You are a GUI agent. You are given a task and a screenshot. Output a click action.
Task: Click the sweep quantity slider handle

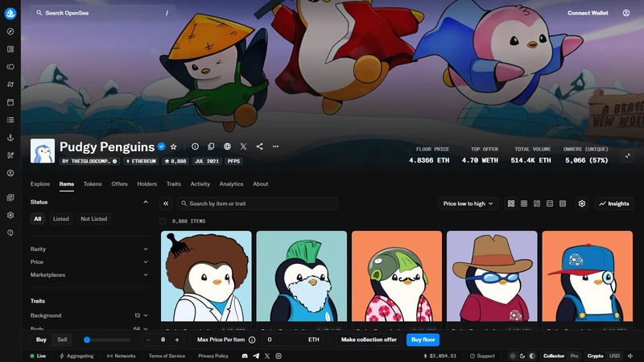point(87,339)
